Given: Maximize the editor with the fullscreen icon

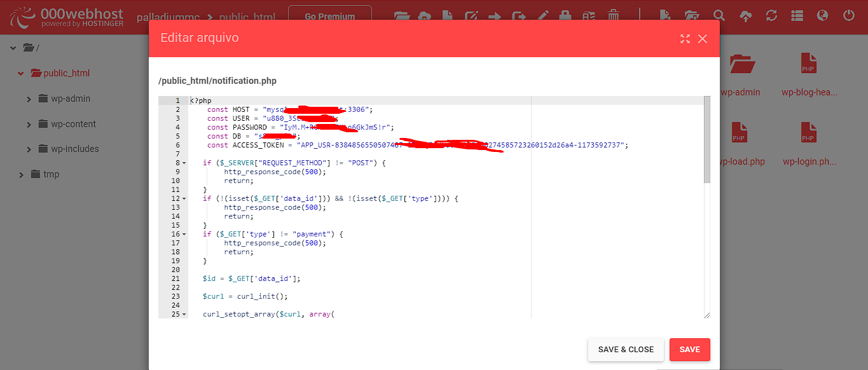Looking at the screenshot, I should (x=685, y=39).
